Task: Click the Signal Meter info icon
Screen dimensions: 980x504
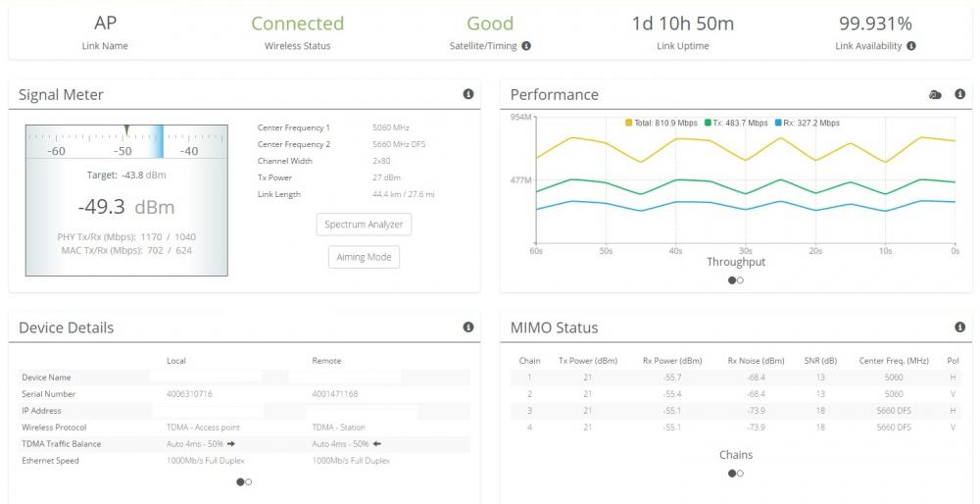Action: (x=468, y=94)
